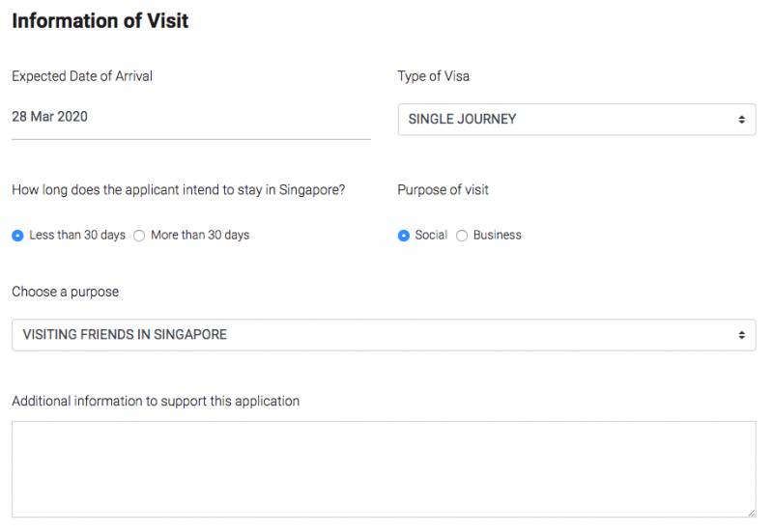Expand the VISITING FRIENDS IN SINGAPORE dropdown
The width and height of the screenshot is (773, 532).
pos(383,335)
